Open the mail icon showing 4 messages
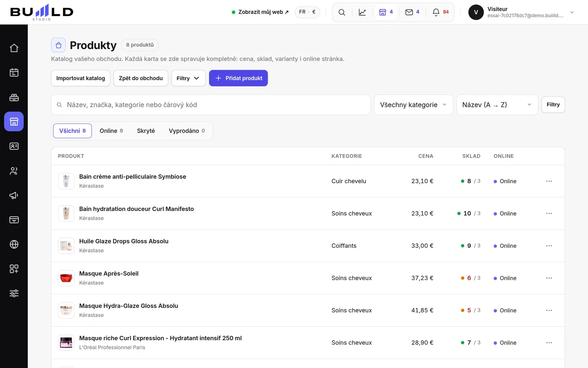 (x=412, y=12)
